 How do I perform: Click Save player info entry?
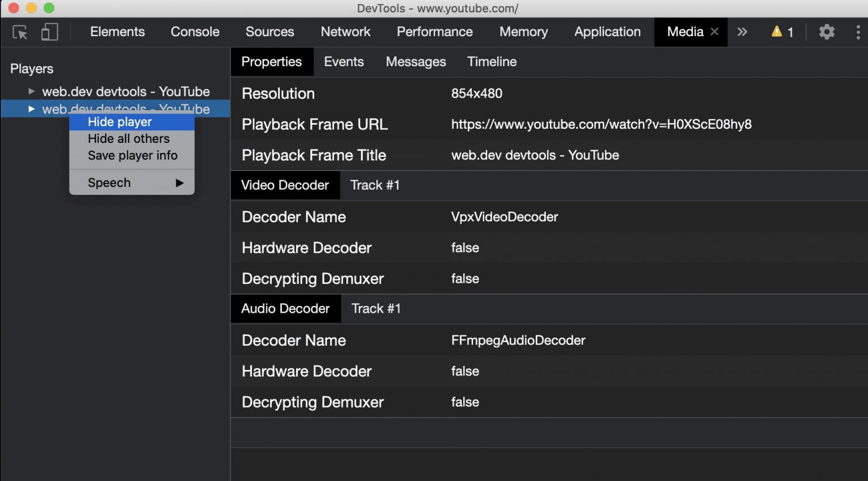(132, 155)
